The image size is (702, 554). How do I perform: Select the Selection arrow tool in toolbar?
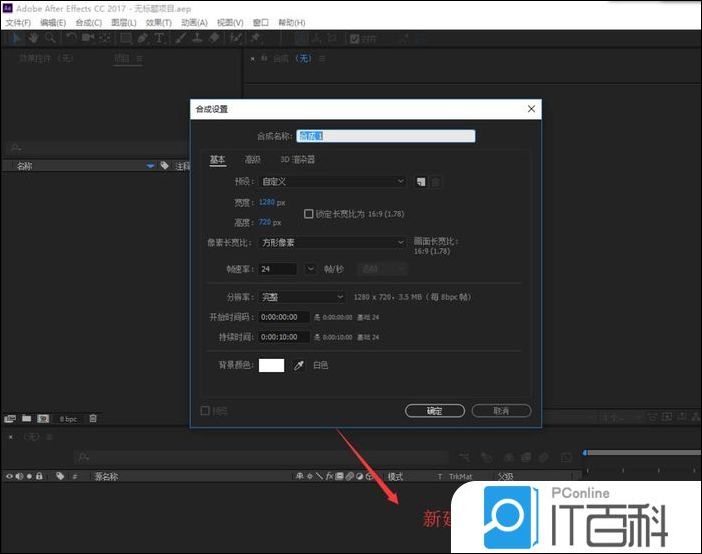tap(15, 38)
